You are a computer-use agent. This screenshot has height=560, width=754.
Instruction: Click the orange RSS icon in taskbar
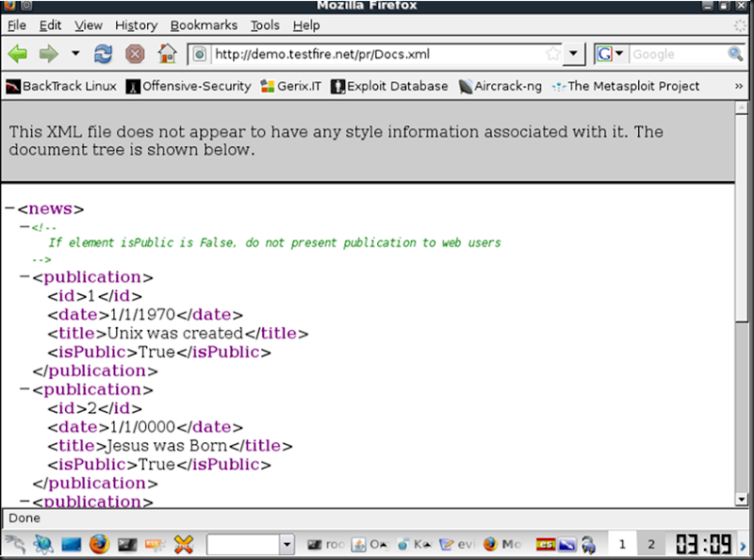[156, 544]
